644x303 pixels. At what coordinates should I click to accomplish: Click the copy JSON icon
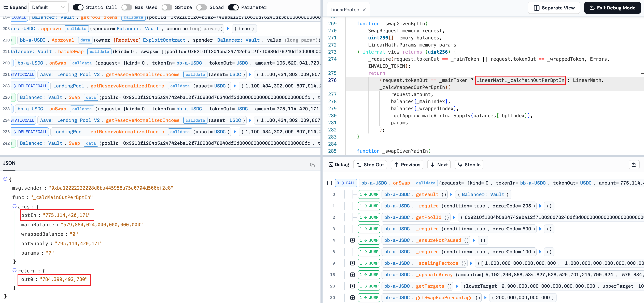(312, 165)
